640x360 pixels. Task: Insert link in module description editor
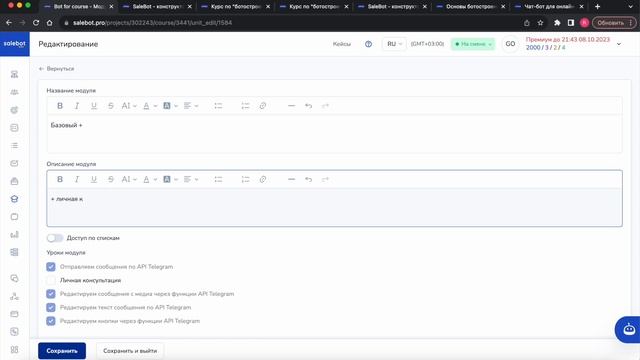pos(263,179)
